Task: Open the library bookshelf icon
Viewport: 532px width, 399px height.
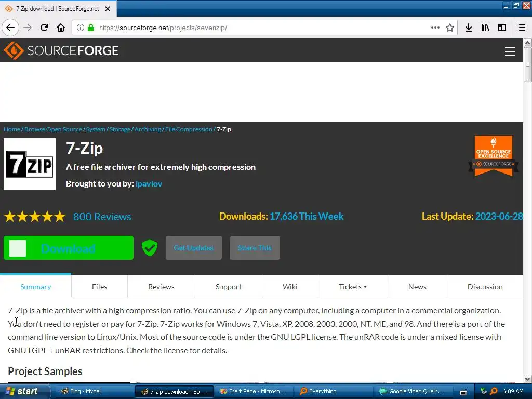Action: click(485, 28)
